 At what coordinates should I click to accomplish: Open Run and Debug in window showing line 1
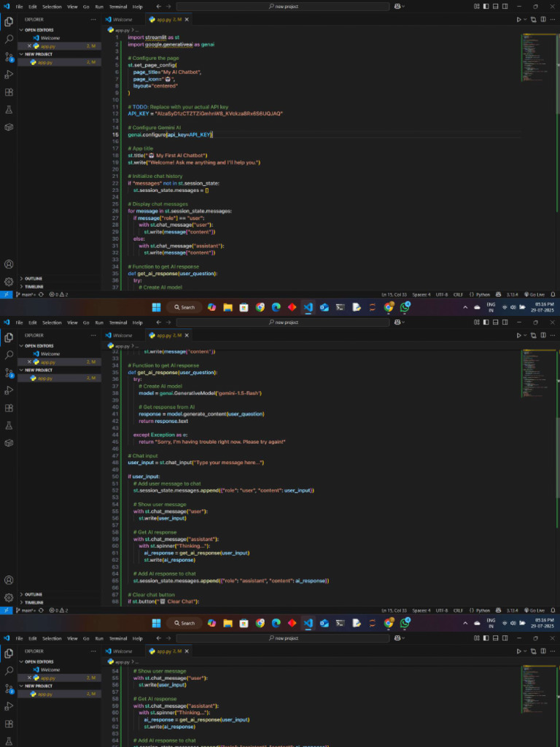pyautogui.click(x=9, y=74)
